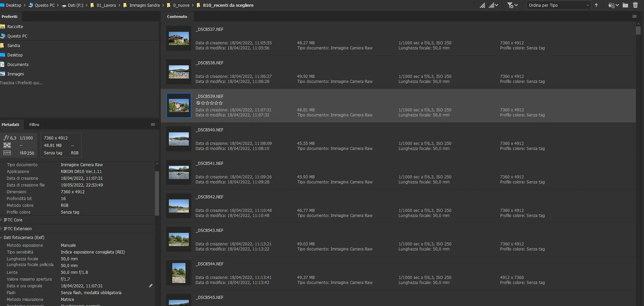
Task: Switch to the Filtro tab
Action: coord(34,125)
